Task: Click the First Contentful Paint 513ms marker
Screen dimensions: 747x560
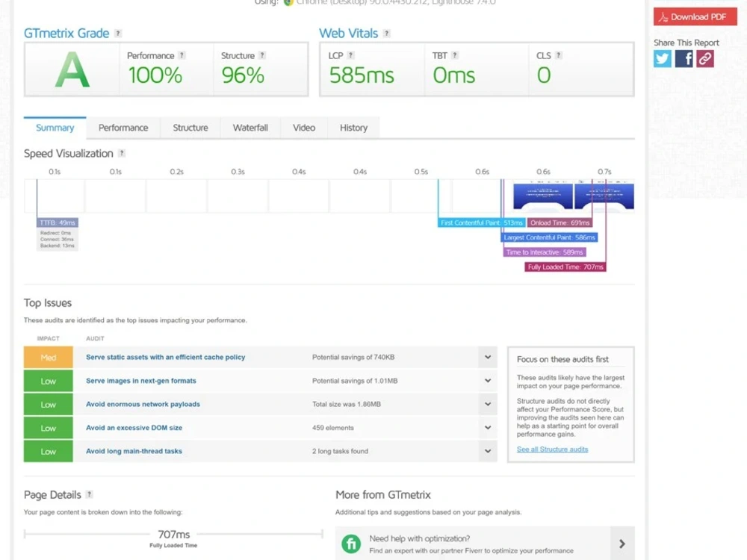Action: pos(481,223)
